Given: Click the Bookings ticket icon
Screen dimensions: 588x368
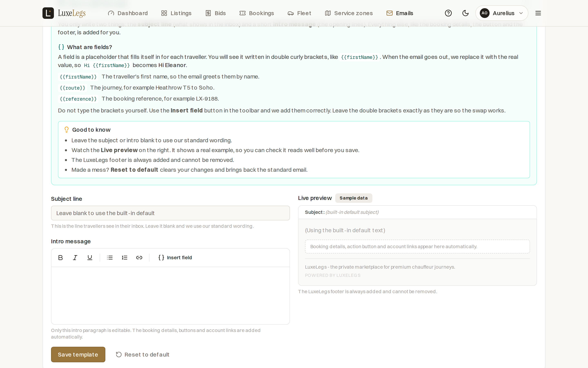Looking at the screenshot, I should (x=243, y=13).
